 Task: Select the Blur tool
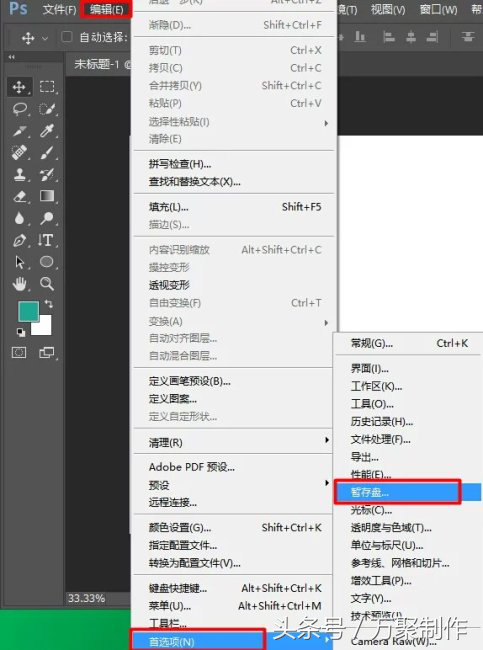19,218
